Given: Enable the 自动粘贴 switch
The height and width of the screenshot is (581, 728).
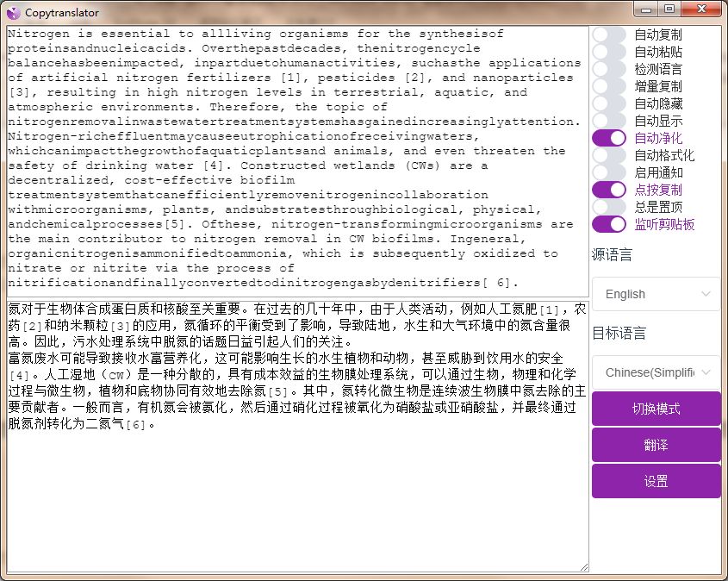Looking at the screenshot, I should (x=608, y=52).
